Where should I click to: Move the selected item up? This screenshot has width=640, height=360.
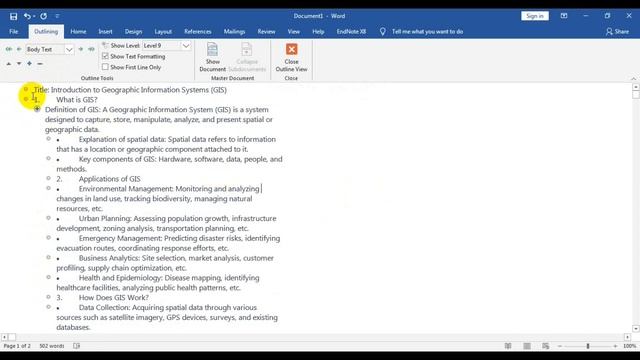pos(9,64)
